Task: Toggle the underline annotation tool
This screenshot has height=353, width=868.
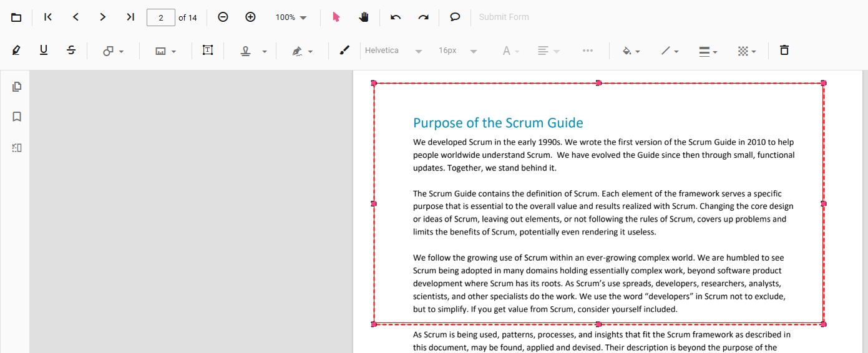Action: coord(44,51)
